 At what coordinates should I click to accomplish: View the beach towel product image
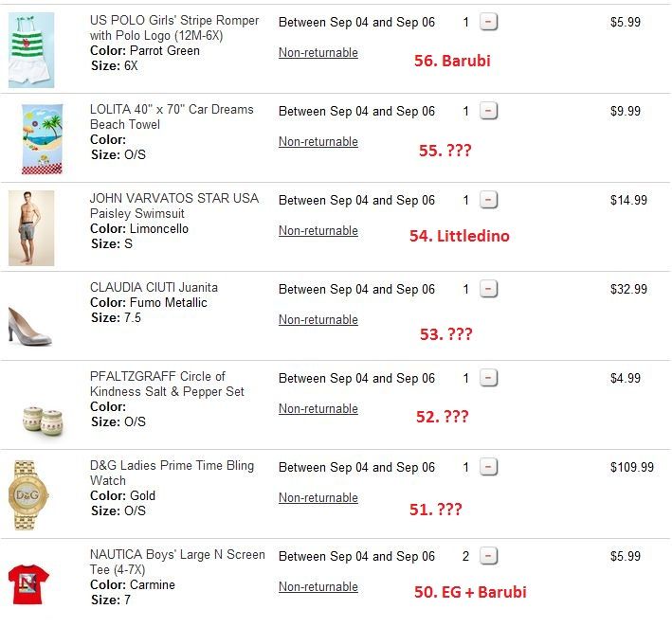pyautogui.click(x=42, y=138)
